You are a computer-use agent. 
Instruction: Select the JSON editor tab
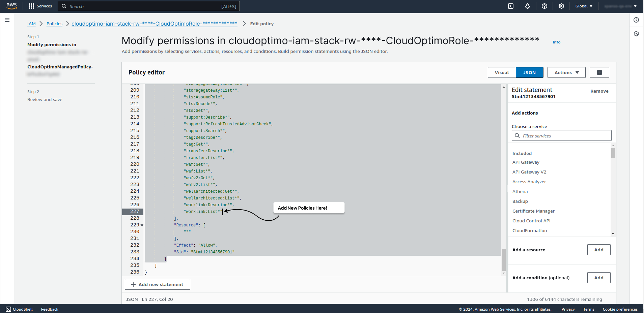530,72
